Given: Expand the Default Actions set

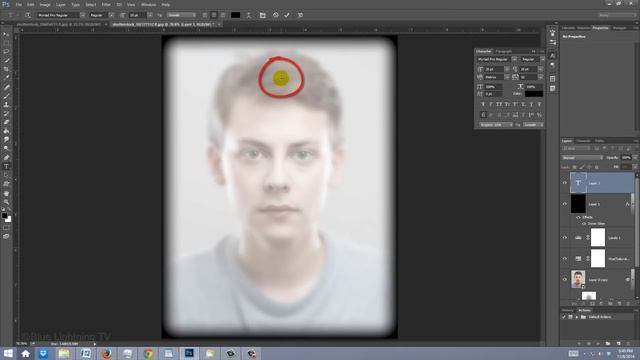Looking at the screenshot, I should [x=577, y=317].
